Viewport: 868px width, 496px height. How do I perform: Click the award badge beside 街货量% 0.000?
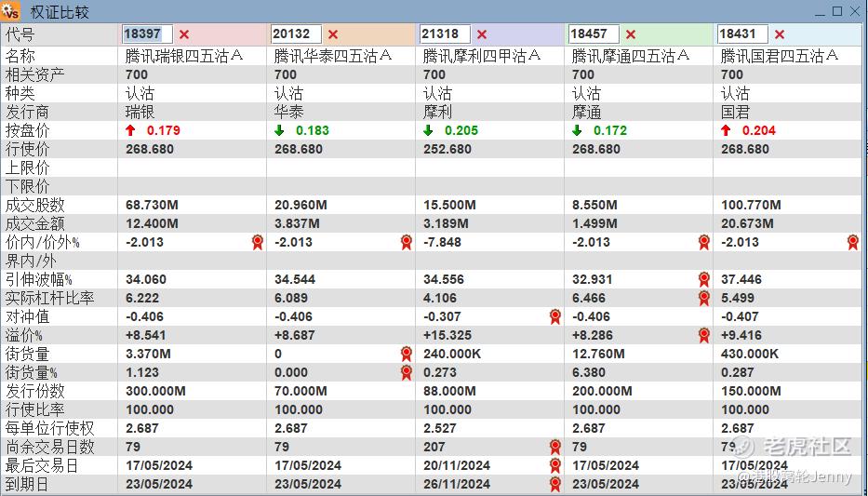click(407, 372)
